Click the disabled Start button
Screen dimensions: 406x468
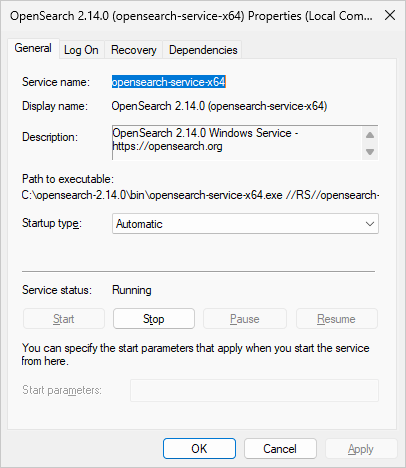(64, 319)
